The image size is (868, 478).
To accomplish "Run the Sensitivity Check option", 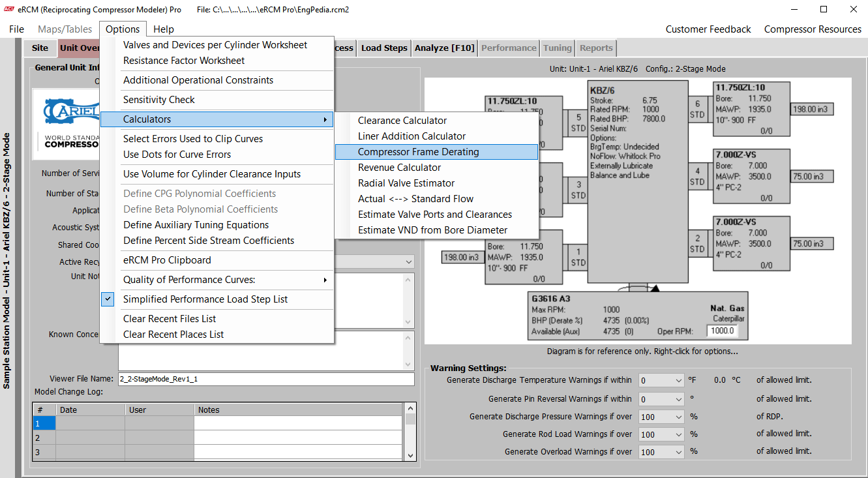I will click(x=217, y=100).
